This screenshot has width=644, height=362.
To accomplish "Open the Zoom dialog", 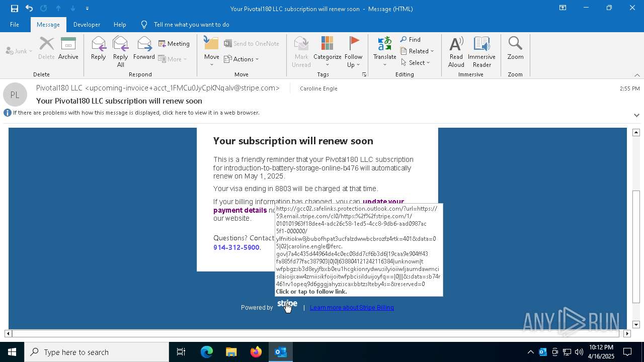I will point(515,49).
